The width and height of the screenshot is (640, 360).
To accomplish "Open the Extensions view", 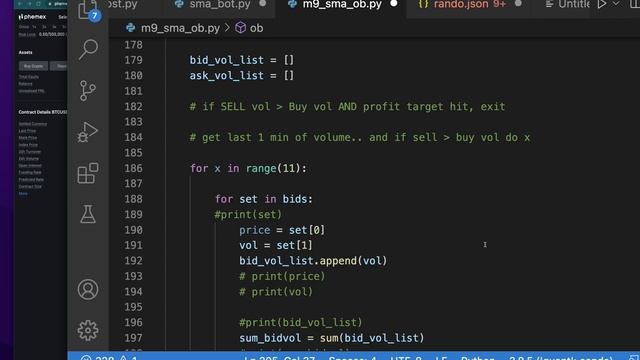I will pyautogui.click(x=88, y=173).
